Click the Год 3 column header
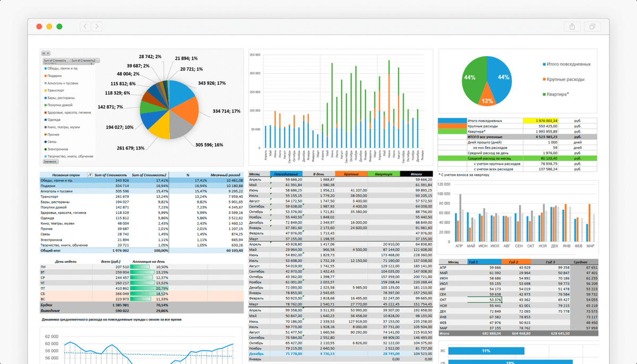 [550, 262]
